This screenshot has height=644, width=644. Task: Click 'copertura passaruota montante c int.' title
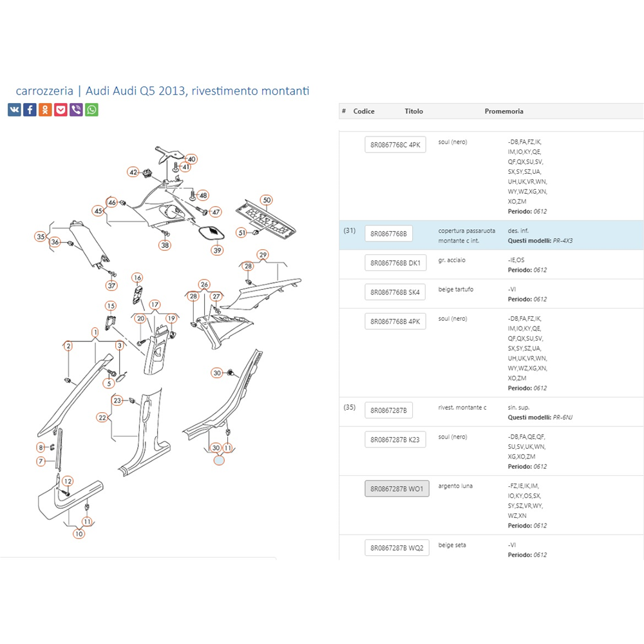(x=466, y=236)
